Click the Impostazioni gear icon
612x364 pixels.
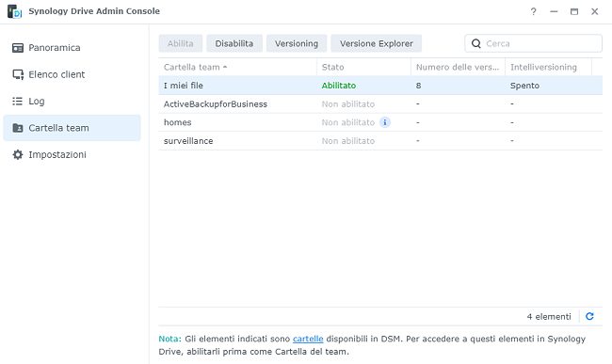pyautogui.click(x=18, y=154)
